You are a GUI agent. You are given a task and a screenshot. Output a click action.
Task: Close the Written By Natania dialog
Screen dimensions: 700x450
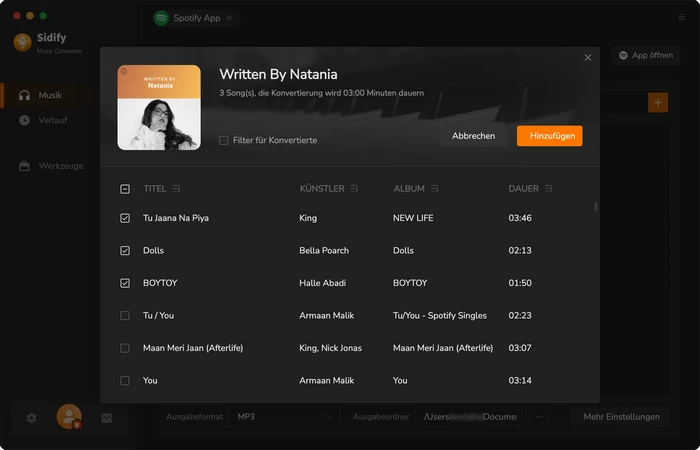[x=588, y=58]
